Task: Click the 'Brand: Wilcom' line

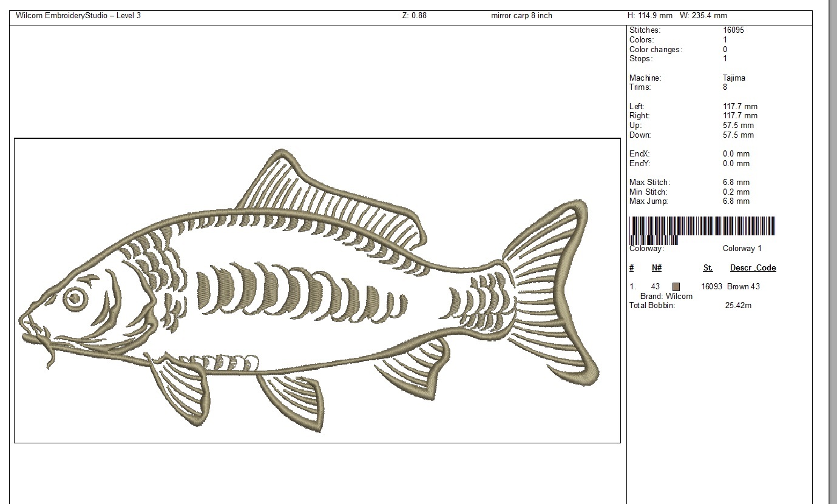Action: point(666,297)
